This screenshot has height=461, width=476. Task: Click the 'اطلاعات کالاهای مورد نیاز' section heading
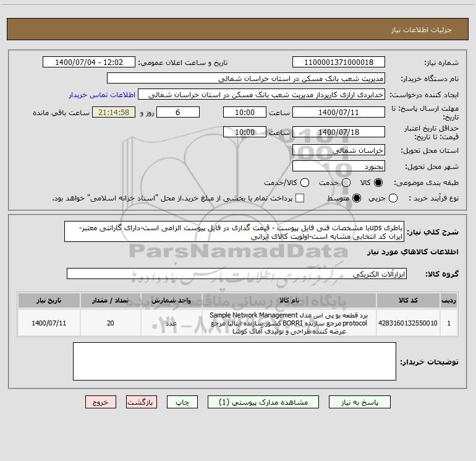tap(412, 252)
